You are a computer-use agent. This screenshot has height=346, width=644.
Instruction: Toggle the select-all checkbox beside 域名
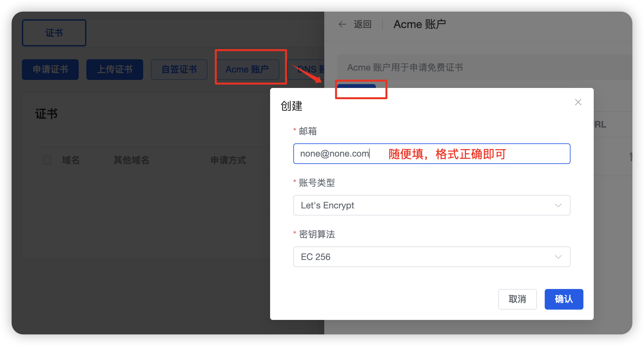[x=47, y=160]
